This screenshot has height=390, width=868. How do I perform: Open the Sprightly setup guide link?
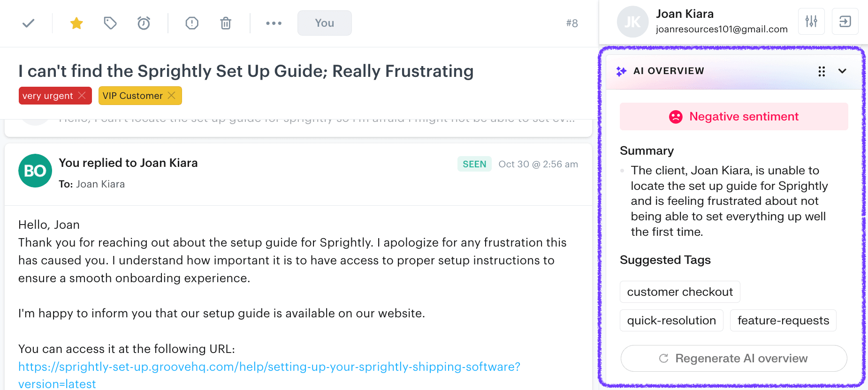(x=269, y=367)
